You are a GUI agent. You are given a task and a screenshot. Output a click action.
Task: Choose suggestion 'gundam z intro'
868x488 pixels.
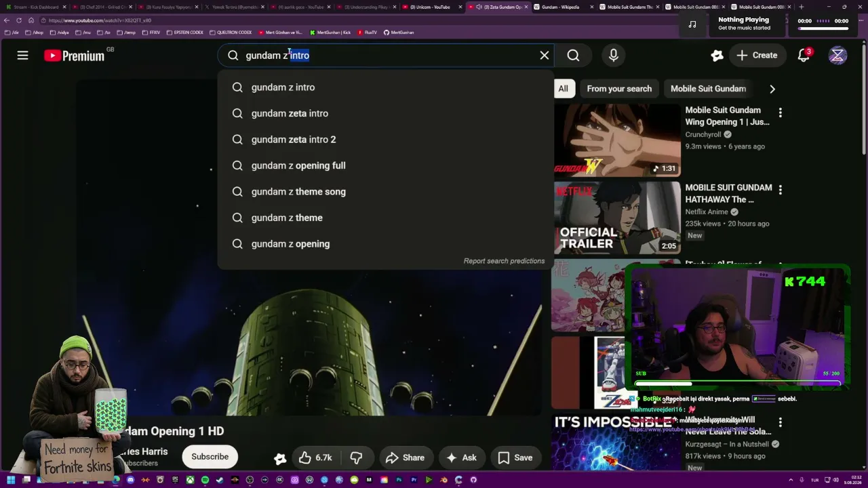385,87
